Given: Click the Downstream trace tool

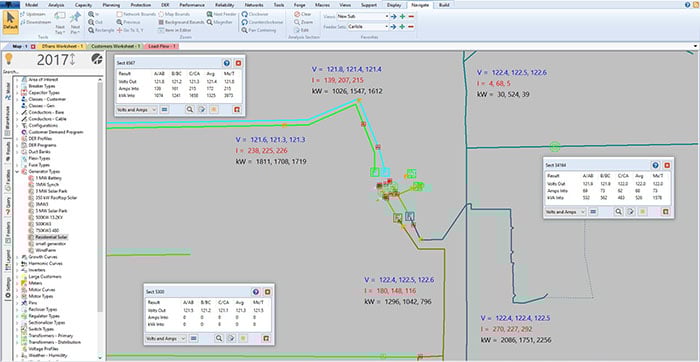Looking at the screenshot, I should point(35,22).
